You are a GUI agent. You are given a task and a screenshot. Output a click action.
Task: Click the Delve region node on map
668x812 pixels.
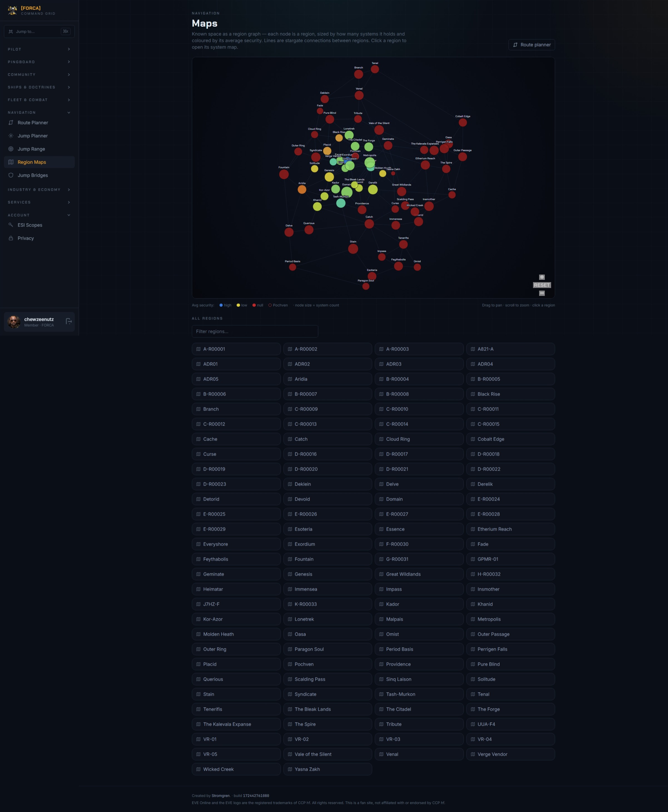(x=289, y=232)
